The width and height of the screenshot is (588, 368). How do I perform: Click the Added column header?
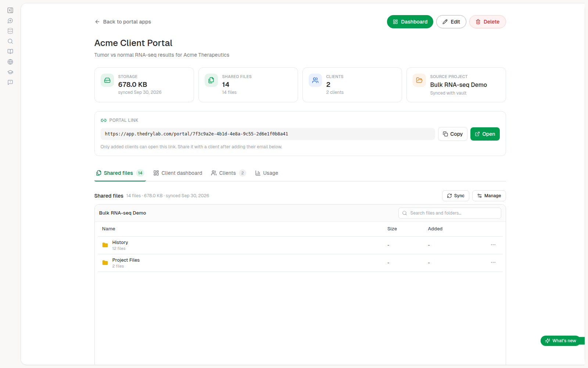(x=435, y=229)
